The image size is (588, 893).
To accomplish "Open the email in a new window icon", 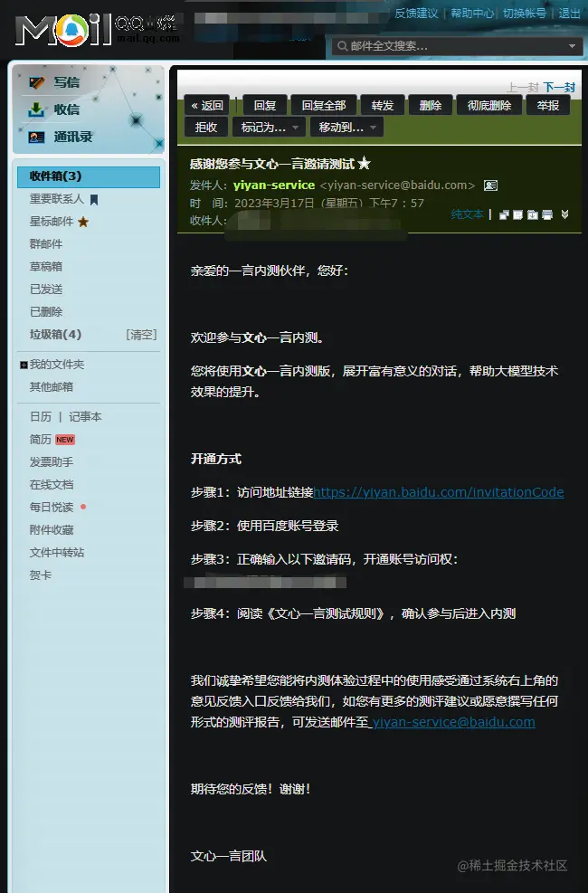I will coord(504,214).
